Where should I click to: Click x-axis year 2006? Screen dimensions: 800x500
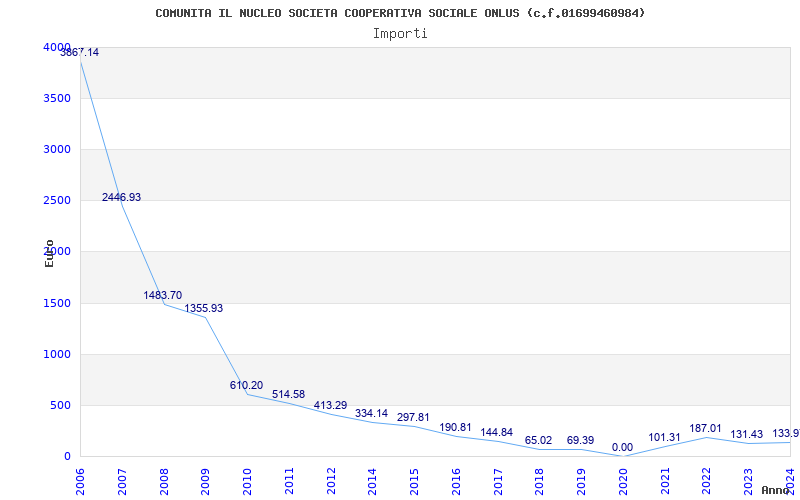pyautogui.click(x=80, y=482)
